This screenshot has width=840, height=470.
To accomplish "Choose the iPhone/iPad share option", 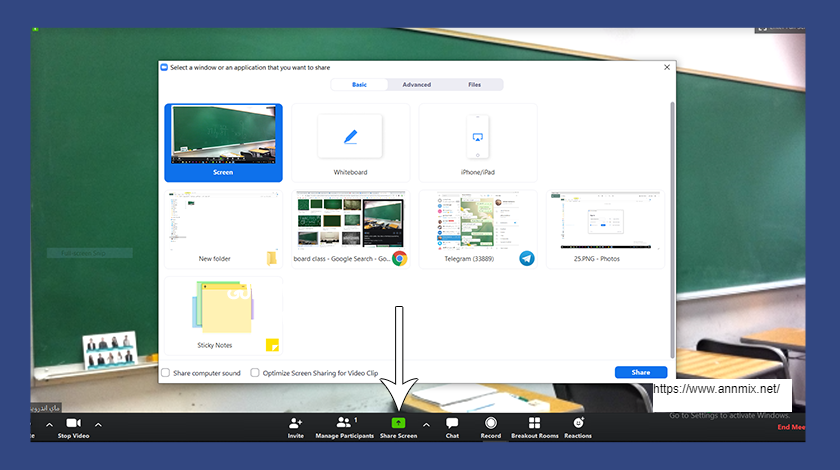I will pyautogui.click(x=476, y=143).
